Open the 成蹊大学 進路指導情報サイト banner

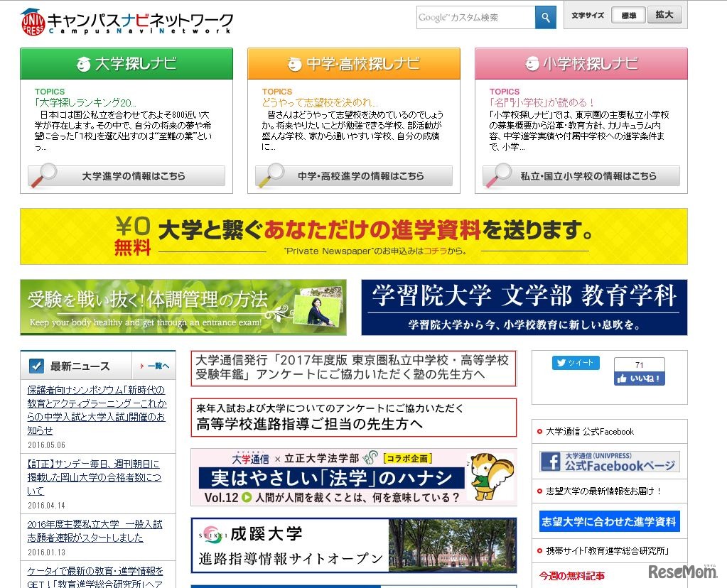tap(354, 546)
